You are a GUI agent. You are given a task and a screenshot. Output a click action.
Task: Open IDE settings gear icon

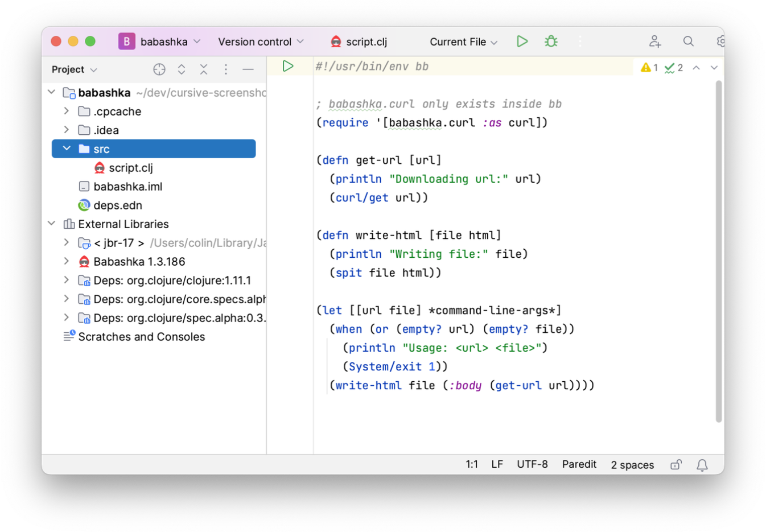tap(720, 42)
